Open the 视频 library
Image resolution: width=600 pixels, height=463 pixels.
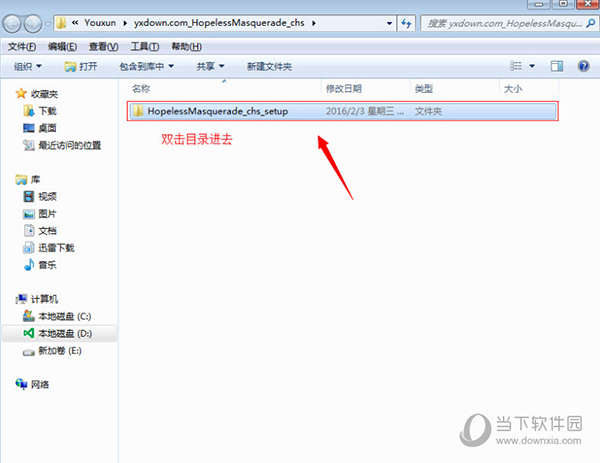coord(47,197)
